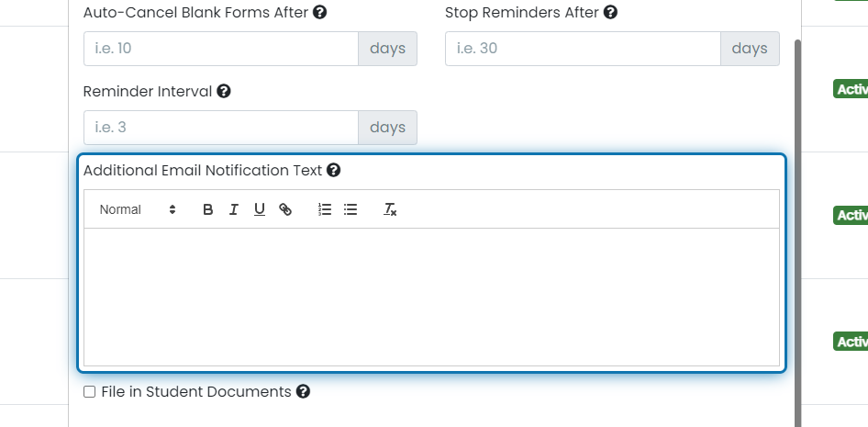
Task: Focus the Reminder Interval days input
Action: click(x=221, y=128)
